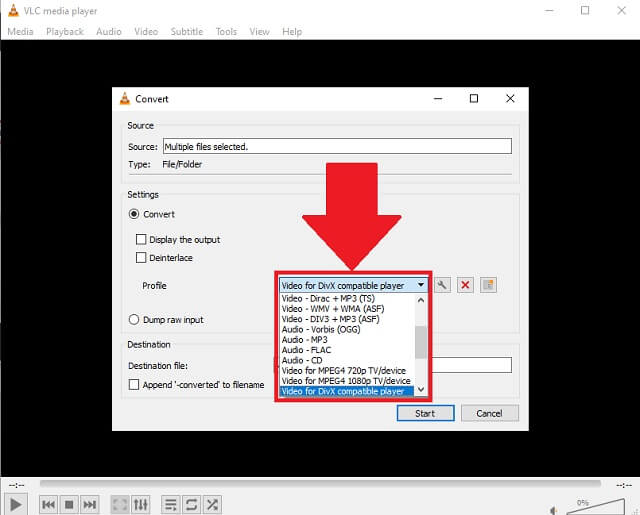640x515 pixels.
Task: Click the Next media button
Action: [89, 505]
